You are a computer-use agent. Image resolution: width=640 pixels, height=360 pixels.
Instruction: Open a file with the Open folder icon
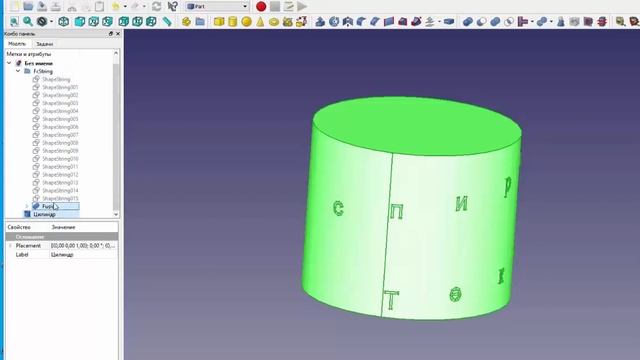pos(28,6)
